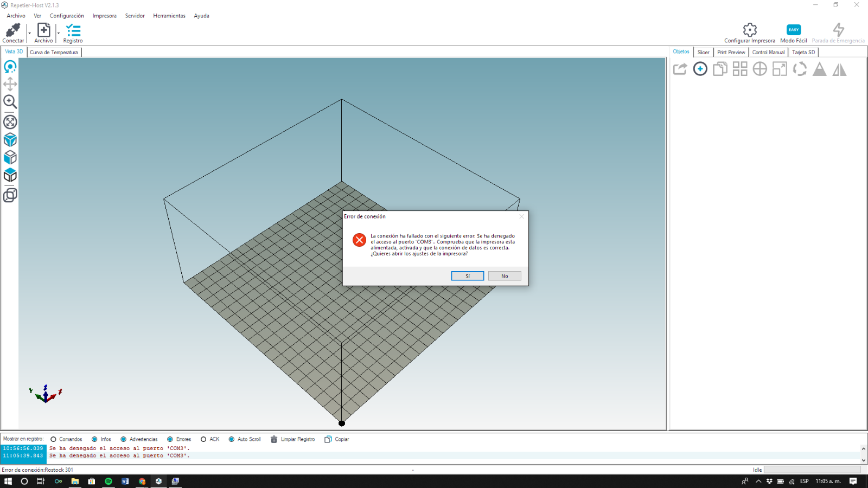Toggle Modo Fácil EASY icon
Viewport: 868px width, 488px height.
[793, 30]
